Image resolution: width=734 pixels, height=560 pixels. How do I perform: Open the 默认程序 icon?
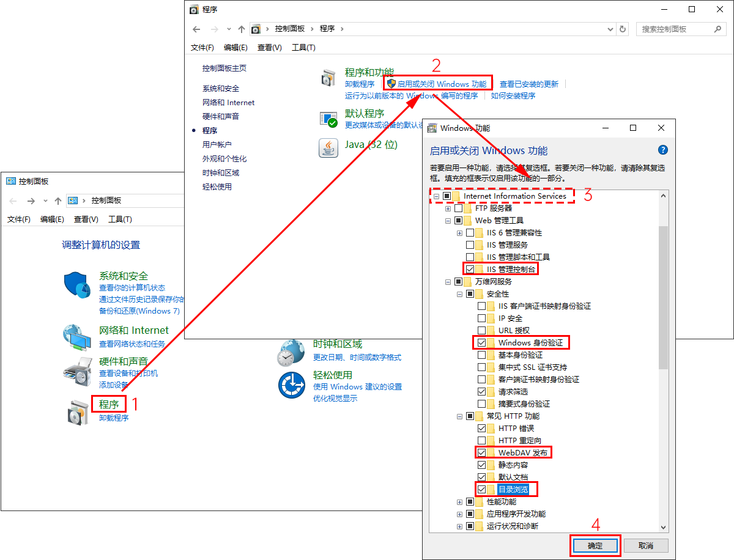point(328,119)
